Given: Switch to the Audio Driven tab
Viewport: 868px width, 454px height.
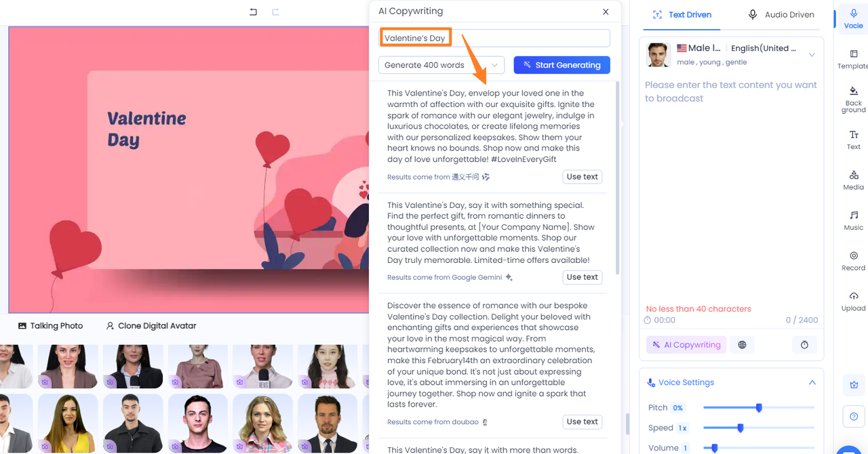Looking at the screenshot, I should (x=781, y=14).
